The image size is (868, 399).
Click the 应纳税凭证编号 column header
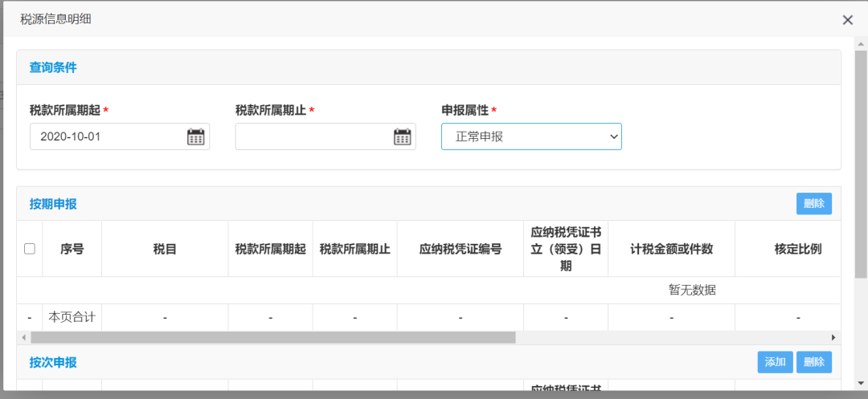click(x=461, y=249)
